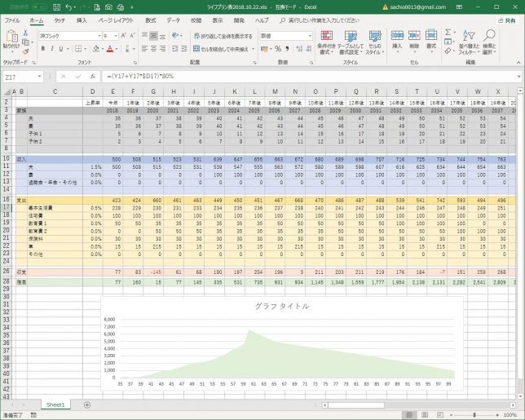The height and width of the screenshot is (420, 525).
Task: Switch to Page Layout view in the status bar
Action: tap(425, 415)
